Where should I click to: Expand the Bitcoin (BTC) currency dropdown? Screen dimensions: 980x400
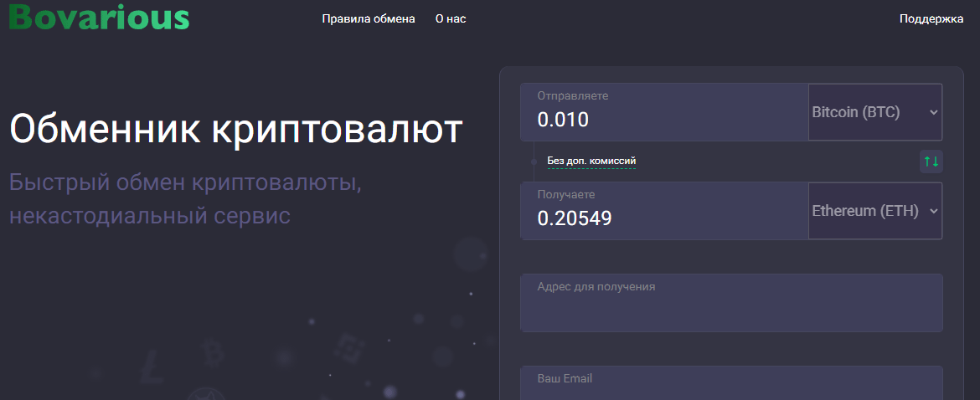tap(875, 112)
